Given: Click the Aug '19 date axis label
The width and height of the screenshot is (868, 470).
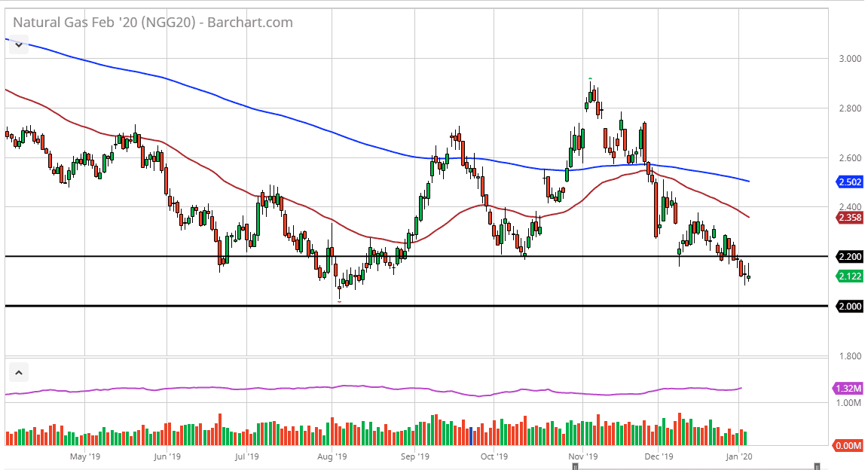Looking at the screenshot, I should pyautogui.click(x=332, y=456).
